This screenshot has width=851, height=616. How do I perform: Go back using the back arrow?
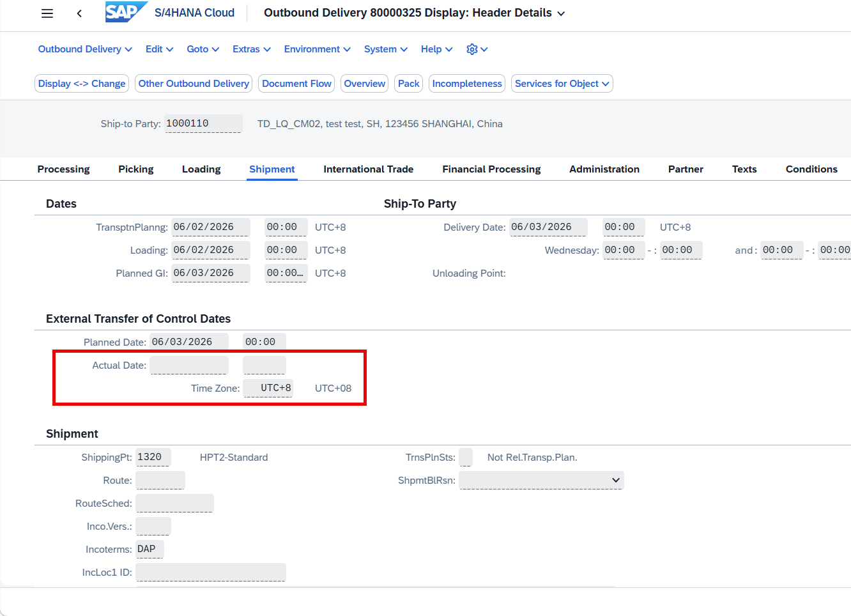(79, 13)
